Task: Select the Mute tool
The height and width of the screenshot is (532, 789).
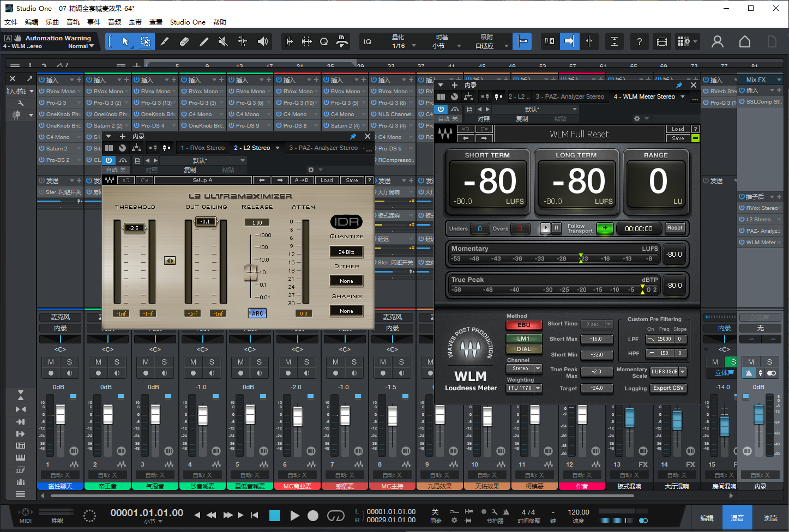Action: click(222, 41)
